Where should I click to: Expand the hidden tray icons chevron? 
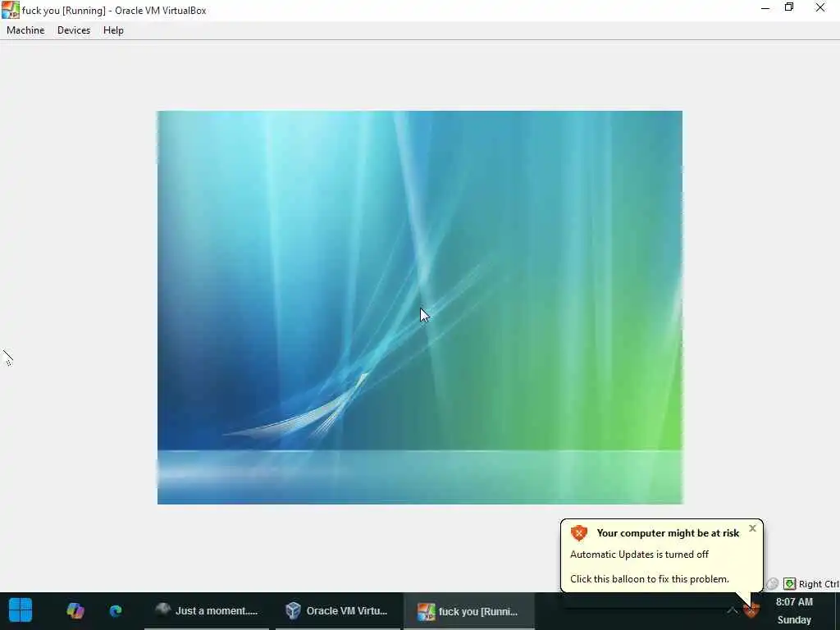click(x=732, y=610)
